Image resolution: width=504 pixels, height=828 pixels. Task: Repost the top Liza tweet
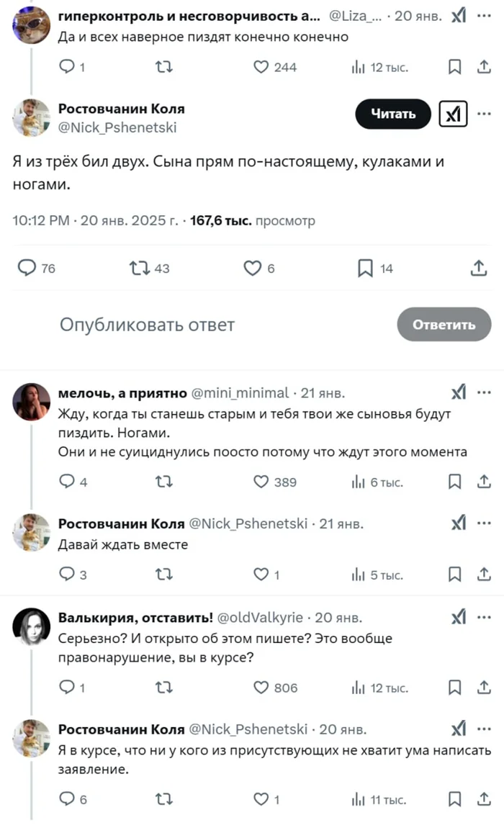coord(164,68)
